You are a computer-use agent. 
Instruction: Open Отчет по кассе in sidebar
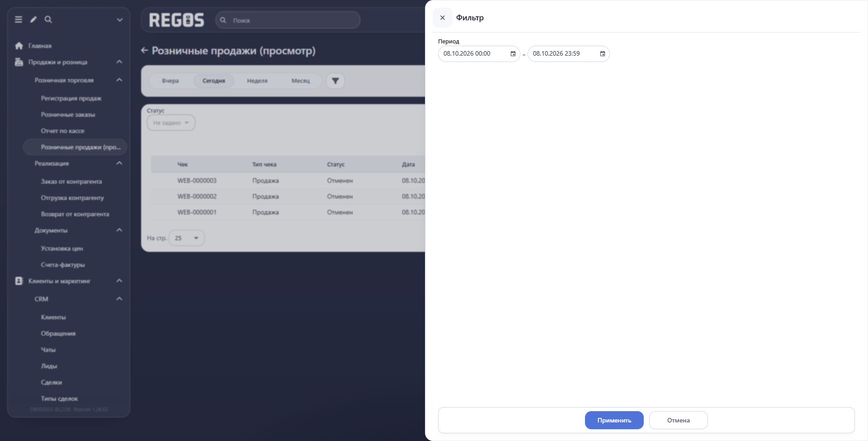click(62, 131)
